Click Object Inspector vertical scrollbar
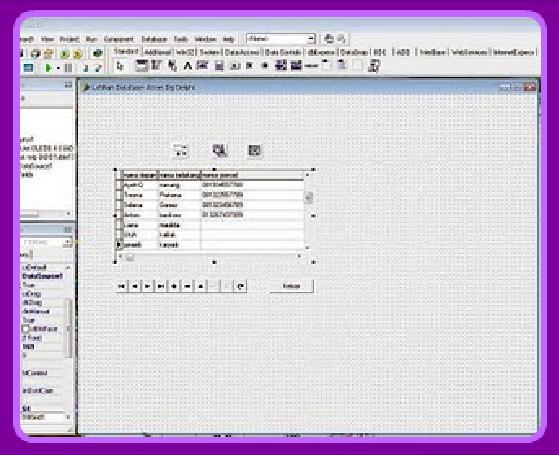 click(68, 328)
